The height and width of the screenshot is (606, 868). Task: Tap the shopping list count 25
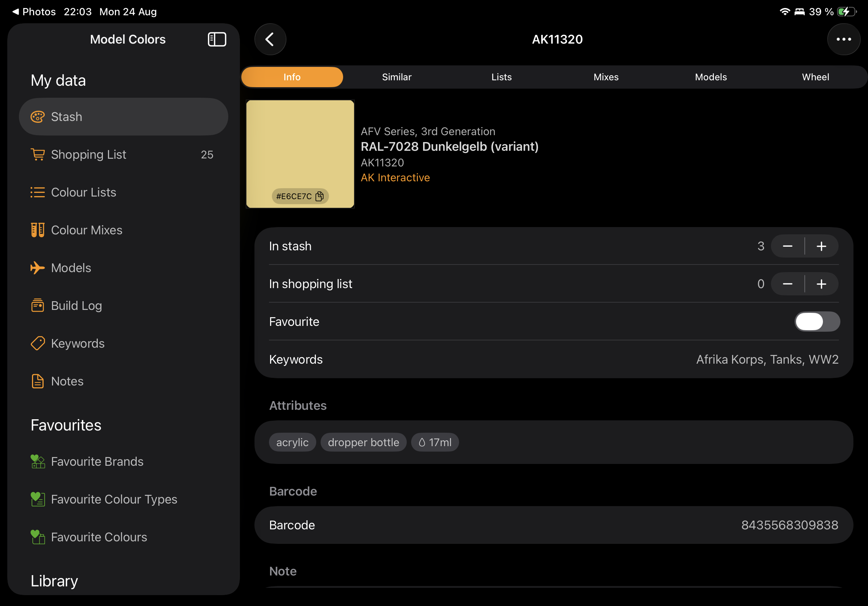pyautogui.click(x=207, y=154)
